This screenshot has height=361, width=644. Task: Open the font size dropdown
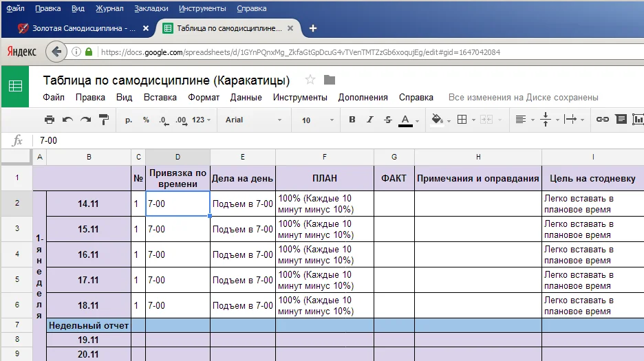[317, 120]
